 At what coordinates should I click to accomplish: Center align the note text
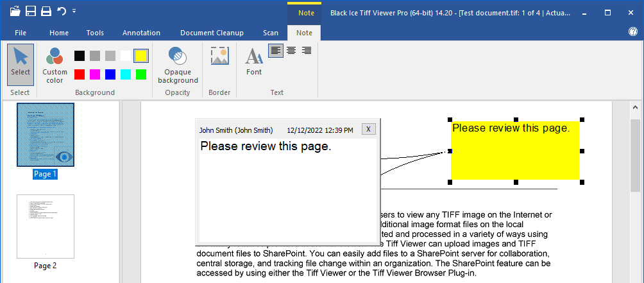pos(291,51)
